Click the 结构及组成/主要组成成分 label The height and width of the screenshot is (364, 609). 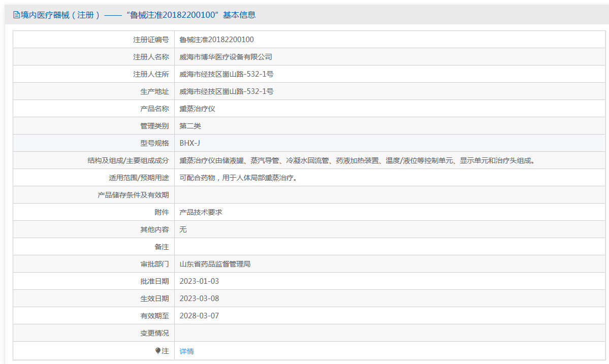[128, 160]
